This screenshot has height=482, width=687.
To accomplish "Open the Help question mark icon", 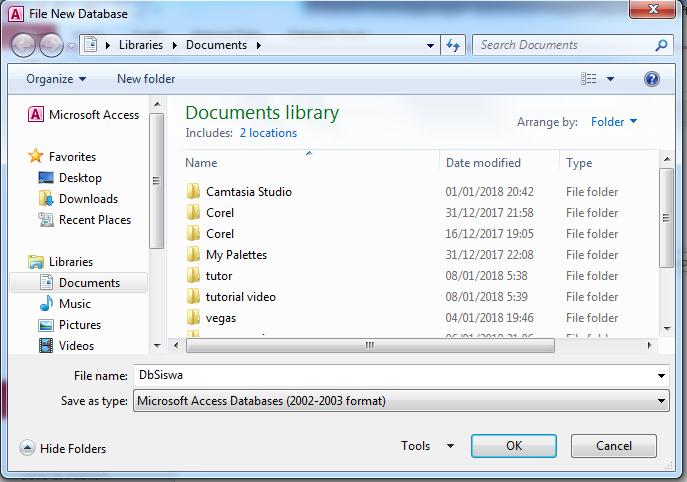I will point(652,79).
